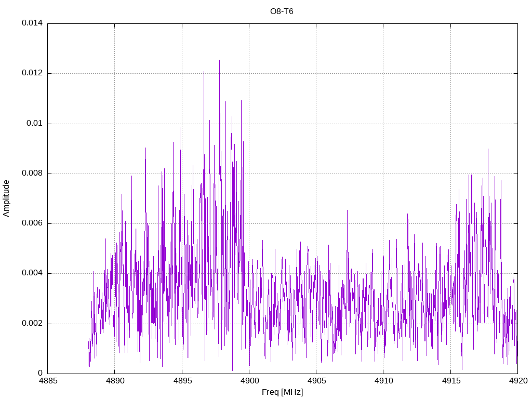This screenshot has width=532, height=399.
Task: Click the 4890 x-axis tick label
Action: click(x=115, y=381)
